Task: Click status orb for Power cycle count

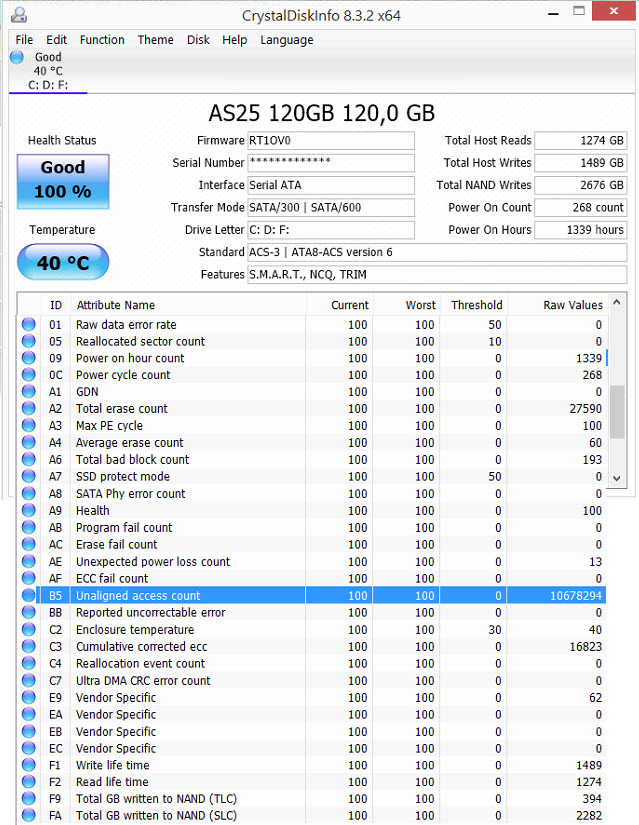Action: (x=28, y=375)
